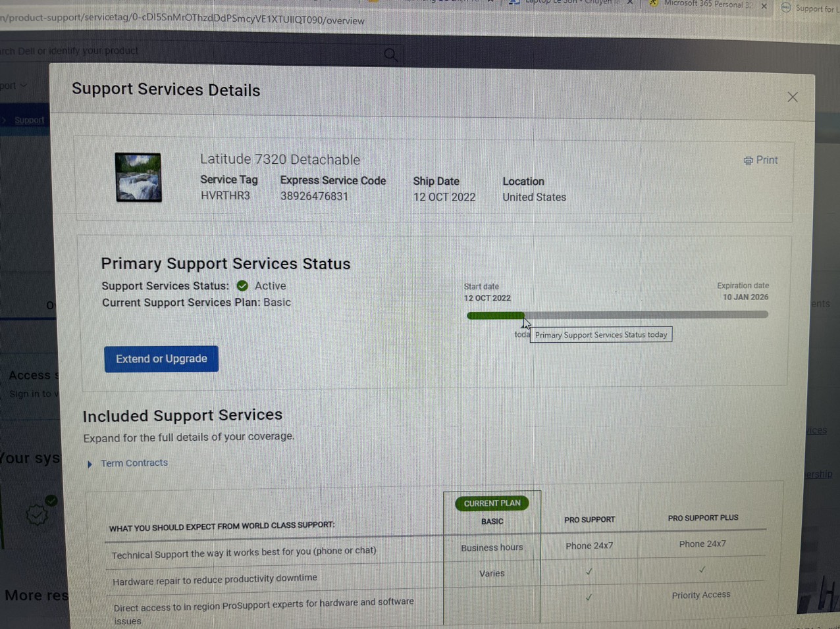Click the Support breadcrumb link behind the dialog

(29, 120)
